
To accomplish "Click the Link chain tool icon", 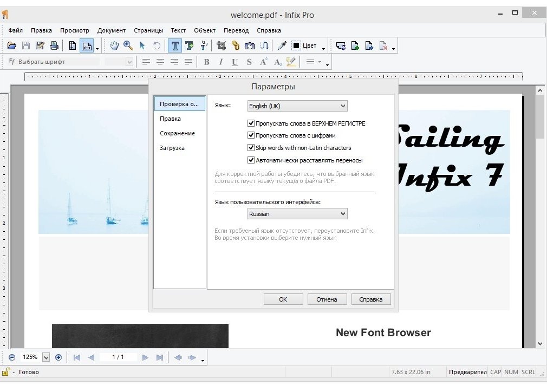I will point(236,45).
